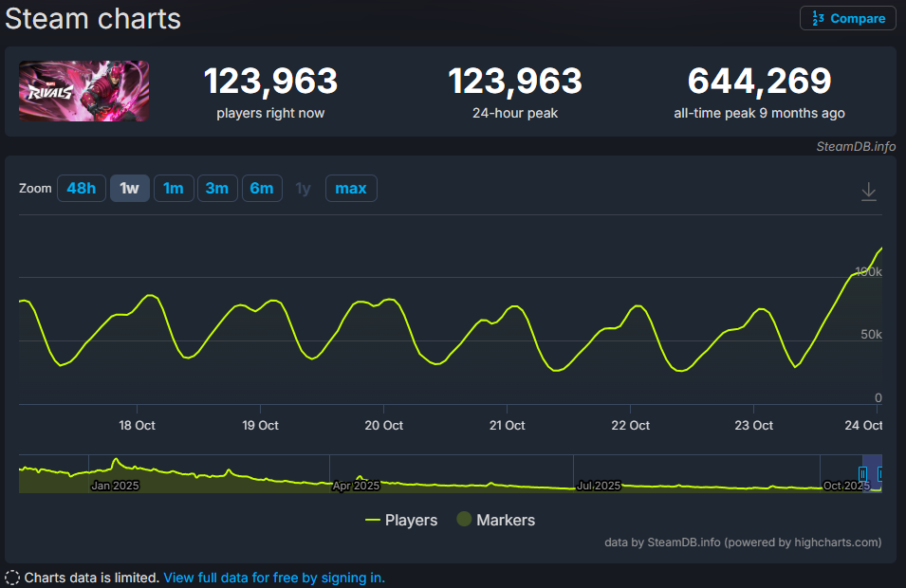Click the 19 Oct axis label
This screenshot has height=588, width=906.
[260, 426]
